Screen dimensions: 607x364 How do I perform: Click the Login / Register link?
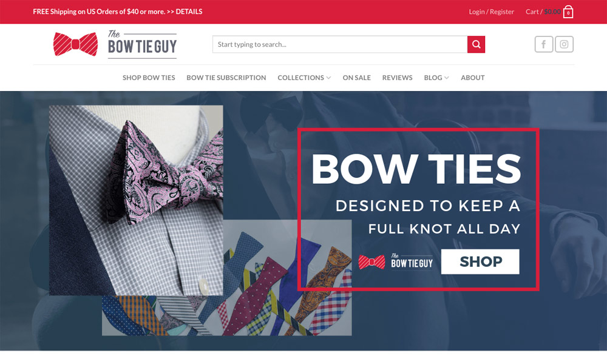click(x=491, y=12)
